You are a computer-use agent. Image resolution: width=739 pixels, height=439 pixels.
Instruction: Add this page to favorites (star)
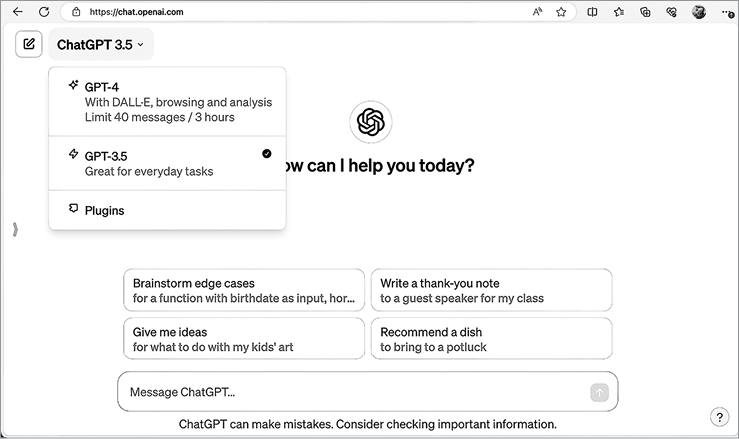coord(561,12)
